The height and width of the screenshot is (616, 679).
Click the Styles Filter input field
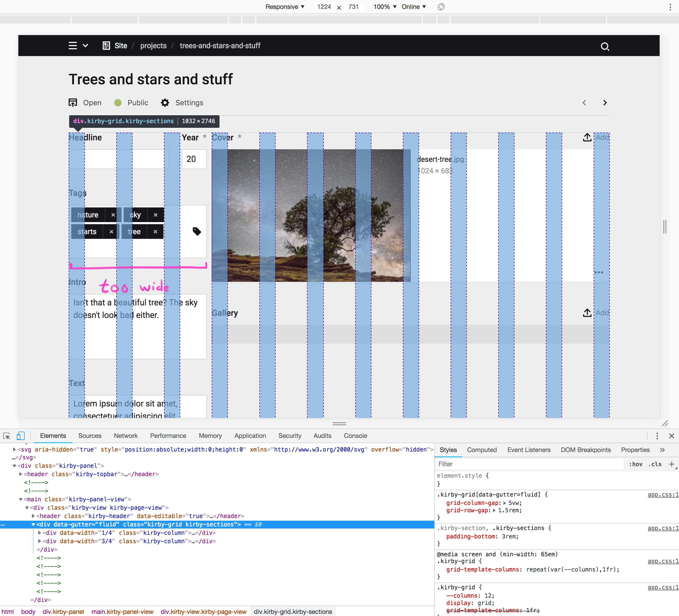(x=529, y=464)
